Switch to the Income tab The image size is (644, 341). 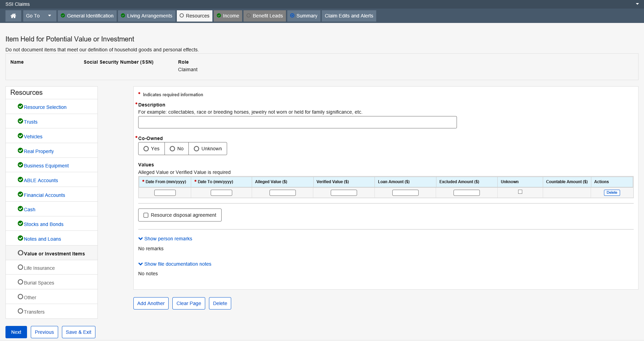tap(228, 16)
